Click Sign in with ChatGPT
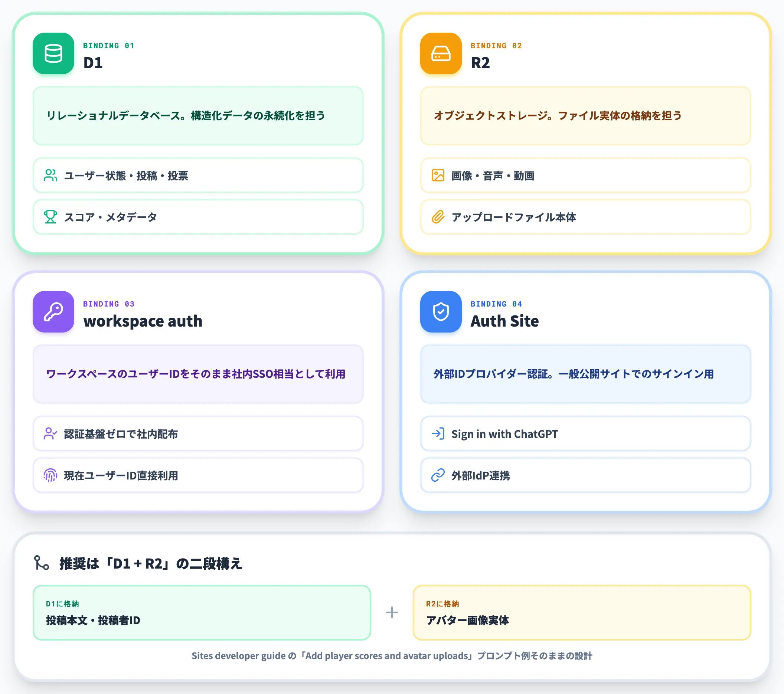Screen dimensions: 784x694 tap(585, 433)
